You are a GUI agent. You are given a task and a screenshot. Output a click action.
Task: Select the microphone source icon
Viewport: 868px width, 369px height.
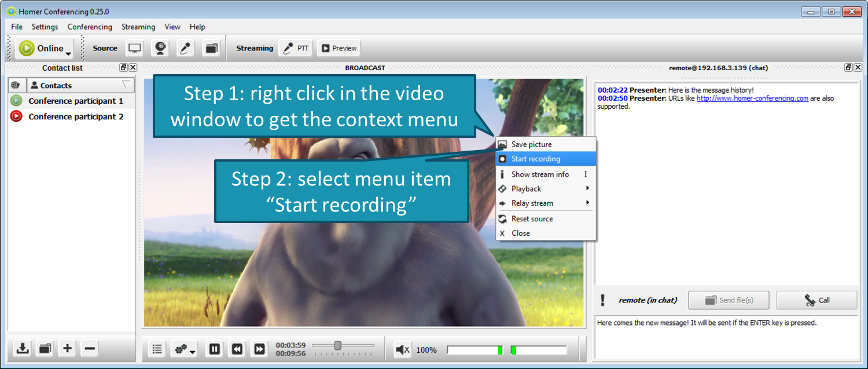tap(185, 49)
